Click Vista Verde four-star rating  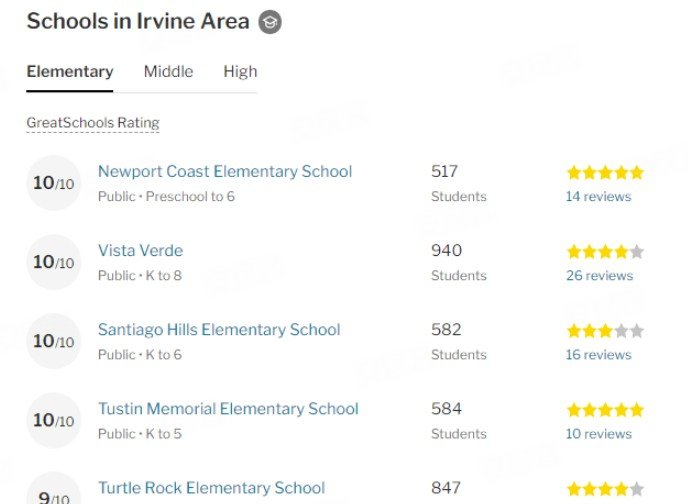605,252
